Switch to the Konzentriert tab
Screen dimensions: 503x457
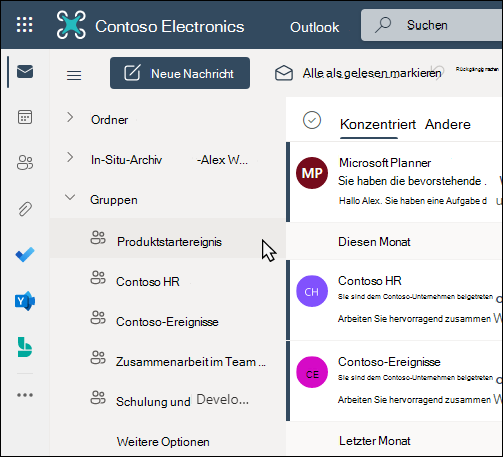[x=378, y=125]
